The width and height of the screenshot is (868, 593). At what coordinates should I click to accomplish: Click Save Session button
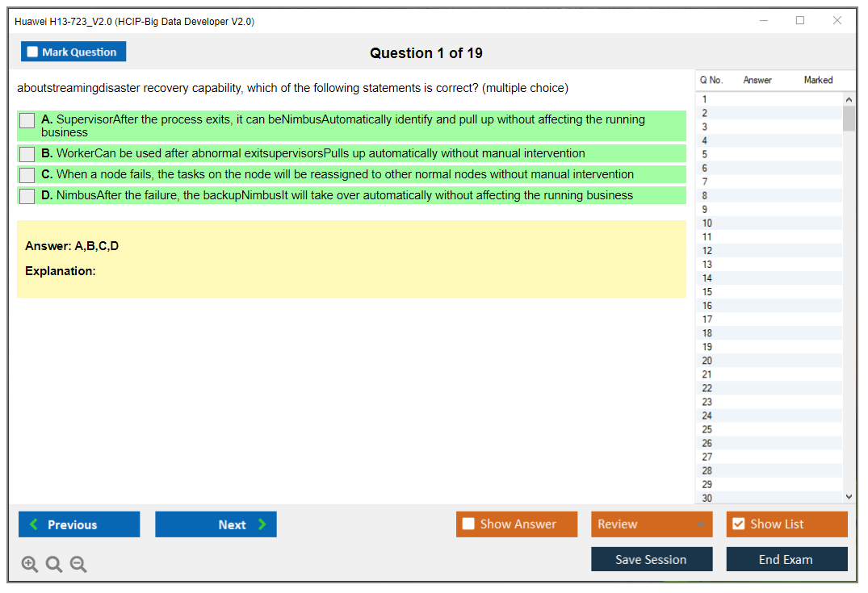[651, 559]
